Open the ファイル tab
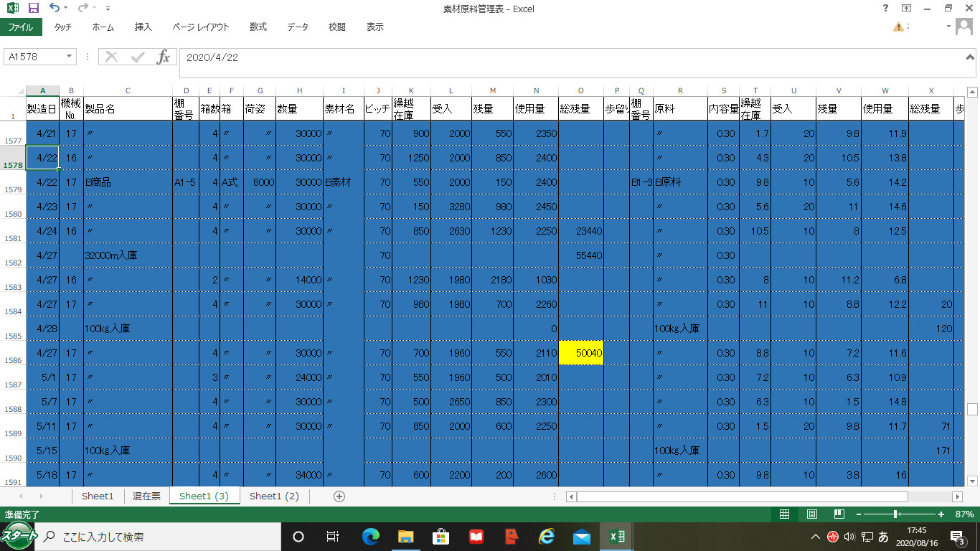 pyautogui.click(x=20, y=27)
